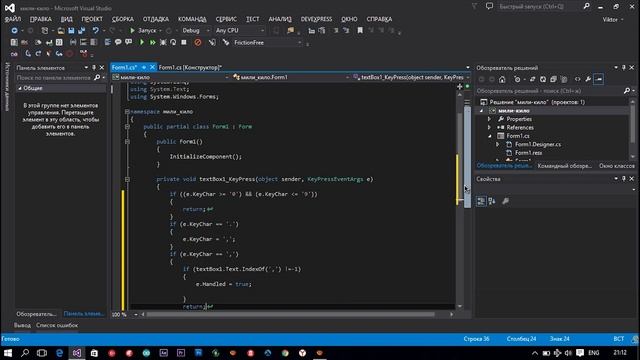Viewport: 640px width, 360px height.
Task: Switch to Окно классов tab
Action: [617, 166]
